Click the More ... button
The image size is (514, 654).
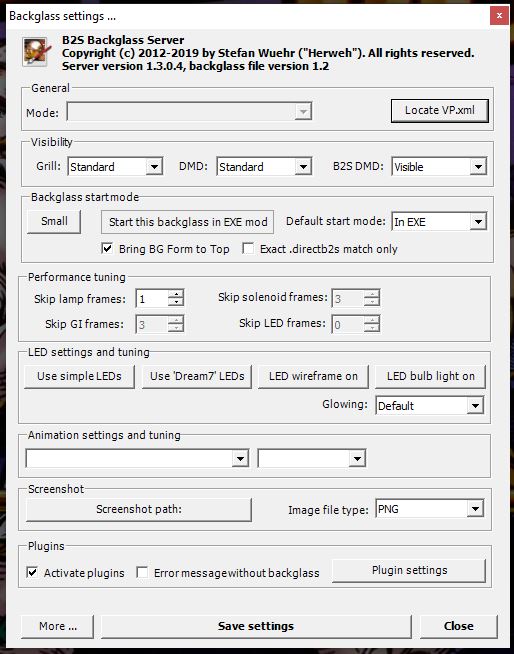point(58,626)
